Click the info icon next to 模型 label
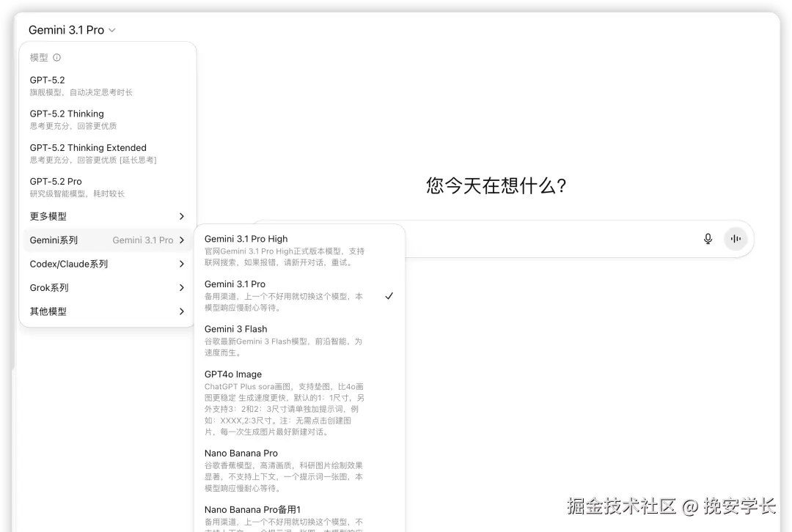The image size is (792, 532). (57, 58)
